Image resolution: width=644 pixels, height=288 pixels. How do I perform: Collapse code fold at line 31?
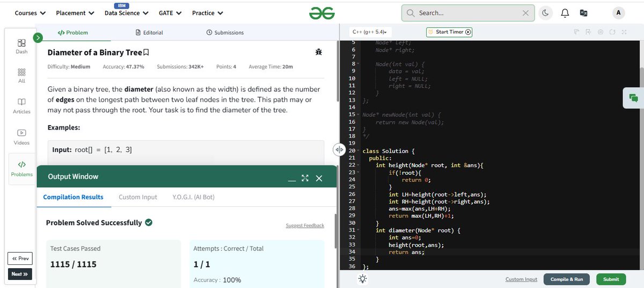(357, 229)
